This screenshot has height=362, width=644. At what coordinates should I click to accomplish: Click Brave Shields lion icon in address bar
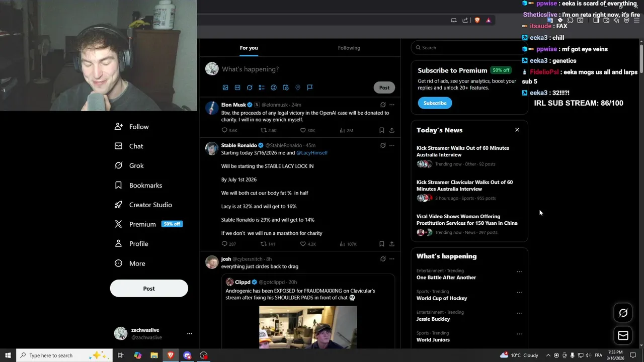point(477,20)
